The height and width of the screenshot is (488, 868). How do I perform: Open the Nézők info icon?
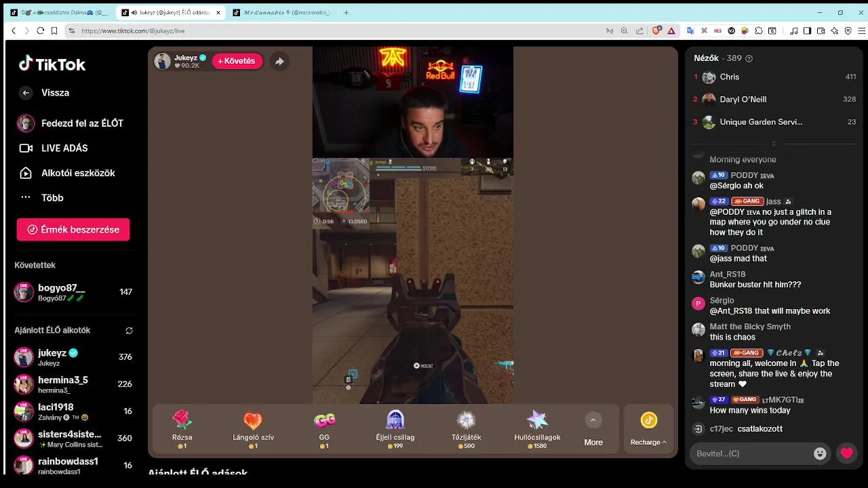click(749, 59)
